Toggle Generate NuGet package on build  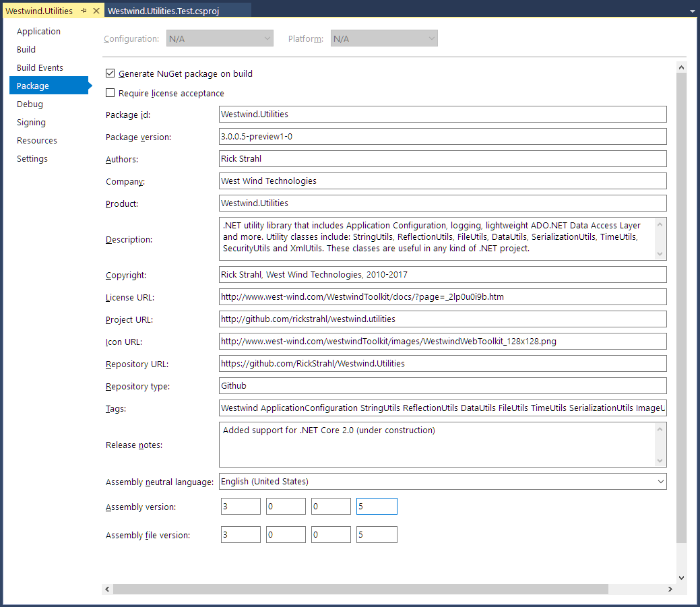point(110,73)
